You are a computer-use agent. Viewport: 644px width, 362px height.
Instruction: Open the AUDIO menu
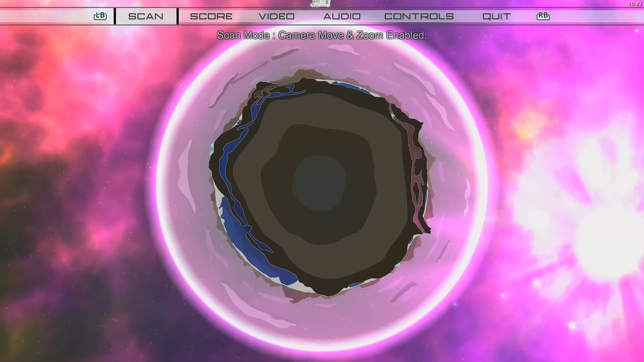point(342,16)
